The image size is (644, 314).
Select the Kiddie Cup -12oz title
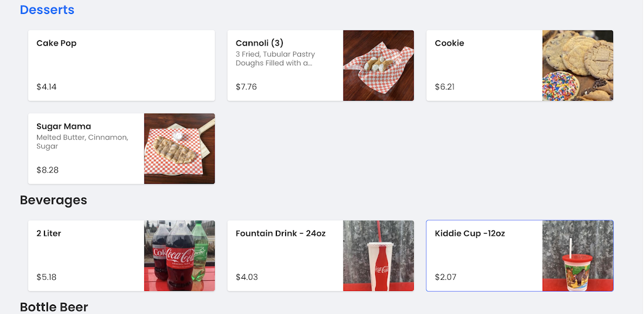(x=470, y=233)
